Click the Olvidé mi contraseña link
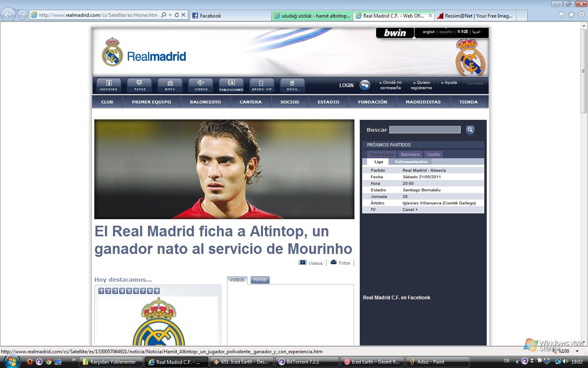Viewport: 588px width, 368px height. [390, 85]
